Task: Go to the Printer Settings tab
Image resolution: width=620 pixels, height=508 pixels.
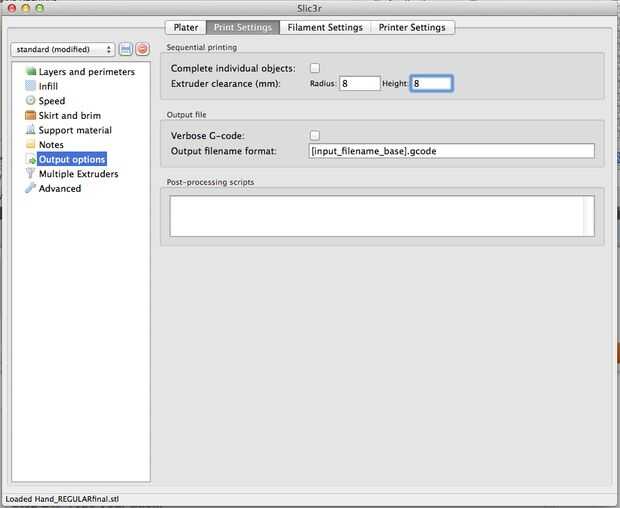Action: tap(412, 27)
